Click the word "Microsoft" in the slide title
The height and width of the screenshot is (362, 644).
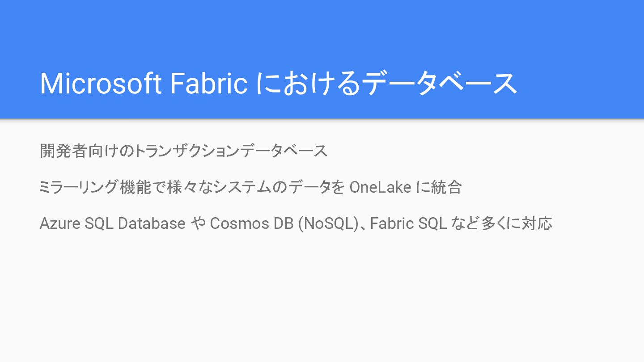[100, 83]
